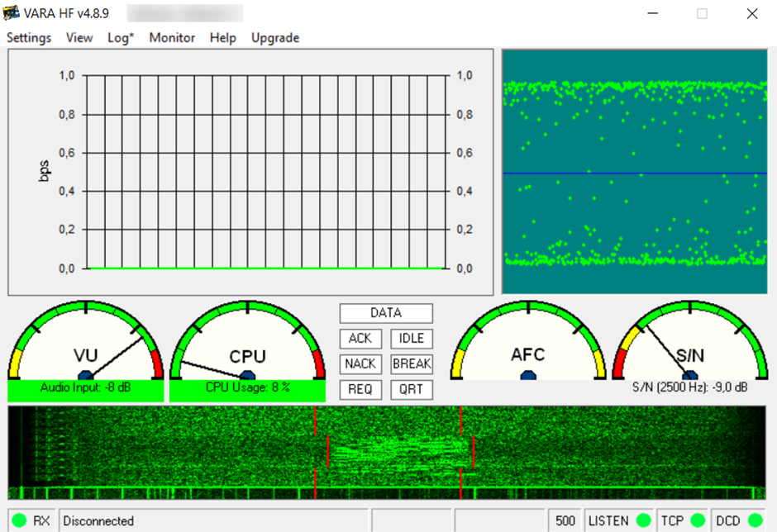The height and width of the screenshot is (532, 777).
Task: Open the Help menu
Action: coord(222,38)
